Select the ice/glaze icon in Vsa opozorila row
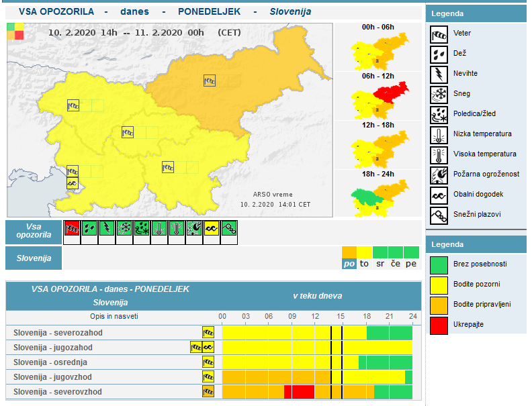Image resolution: width=532 pixels, height=406 pixels. (x=142, y=228)
